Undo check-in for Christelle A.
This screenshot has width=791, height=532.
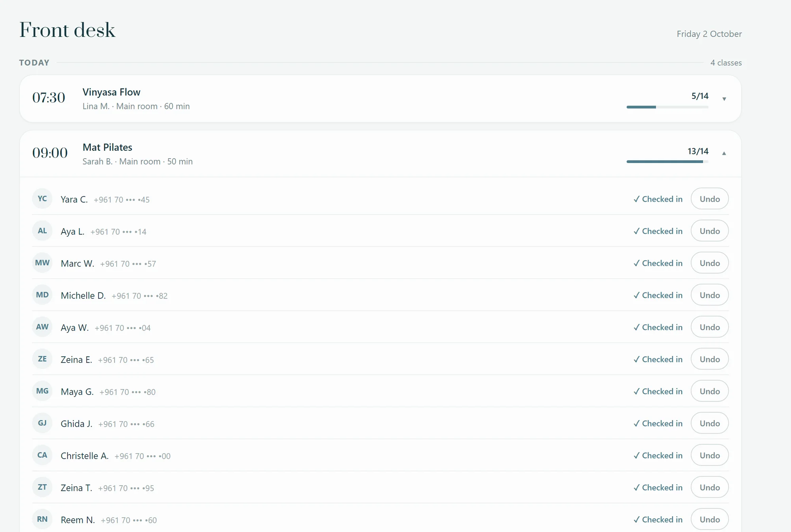coord(710,455)
